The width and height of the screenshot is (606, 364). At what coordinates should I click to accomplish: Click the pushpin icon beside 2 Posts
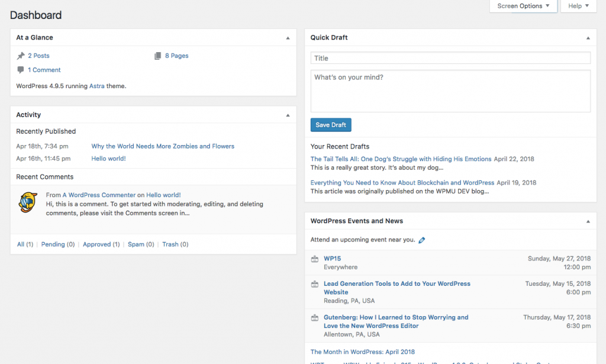point(21,56)
